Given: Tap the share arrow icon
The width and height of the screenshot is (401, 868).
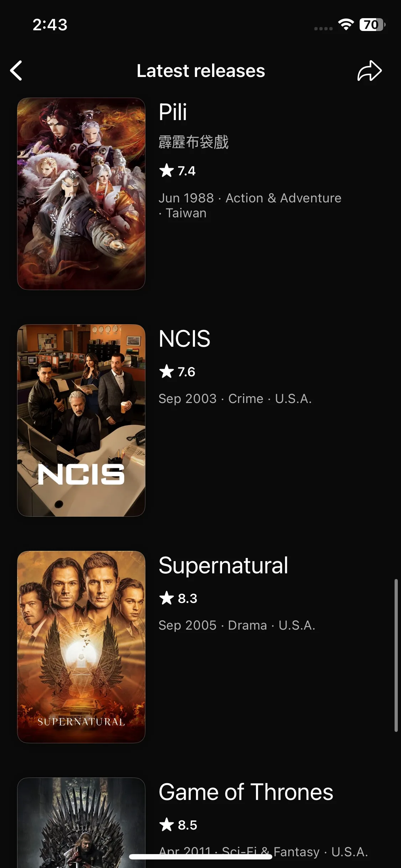Looking at the screenshot, I should tap(370, 71).
